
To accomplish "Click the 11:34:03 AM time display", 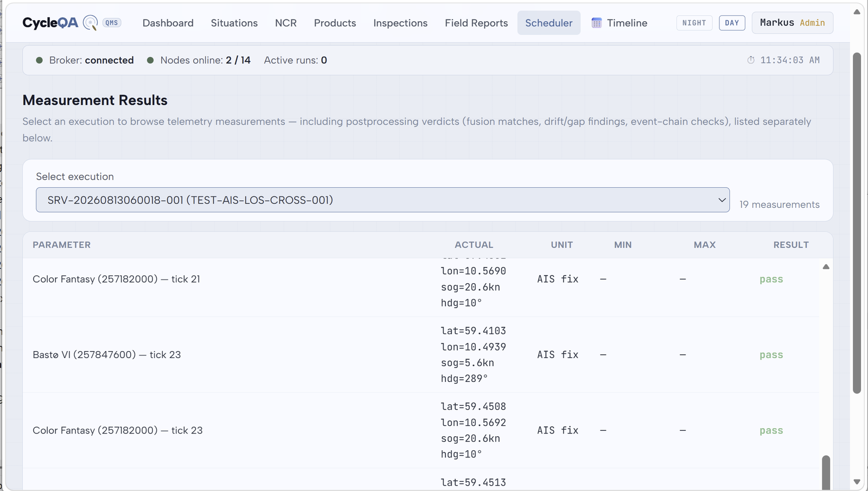I will (790, 60).
